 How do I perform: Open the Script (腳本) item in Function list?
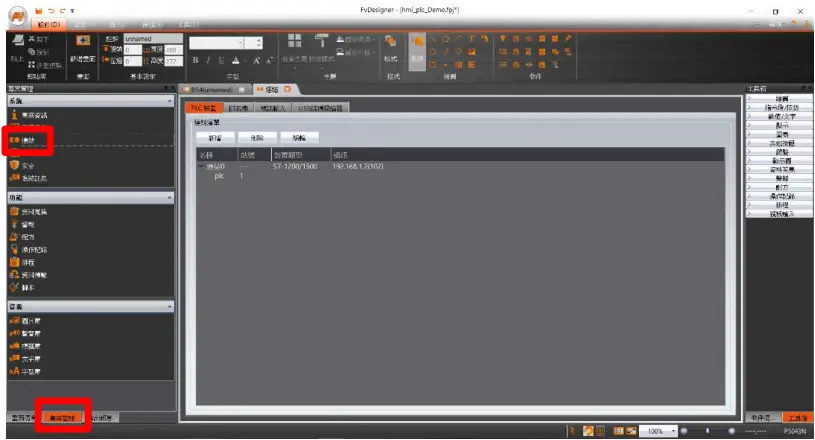[x=22, y=287]
